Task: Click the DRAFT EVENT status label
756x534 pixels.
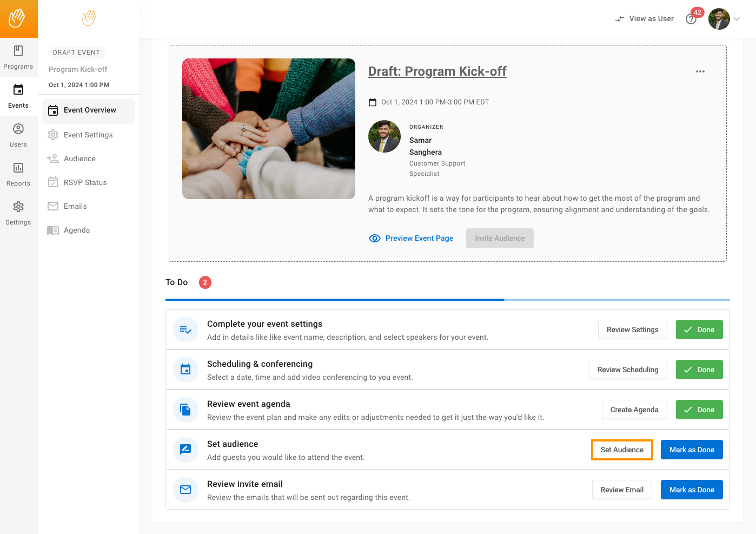Action: [77, 52]
